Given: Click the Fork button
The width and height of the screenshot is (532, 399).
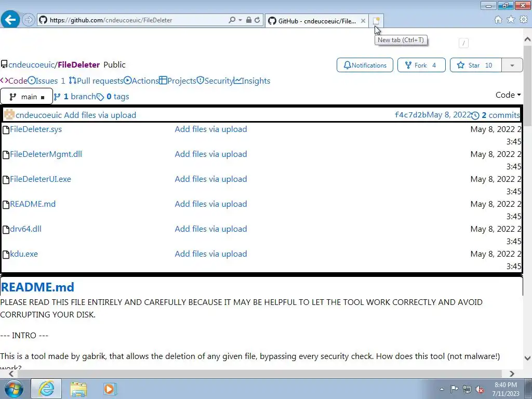Looking at the screenshot, I should pyautogui.click(x=421, y=65).
